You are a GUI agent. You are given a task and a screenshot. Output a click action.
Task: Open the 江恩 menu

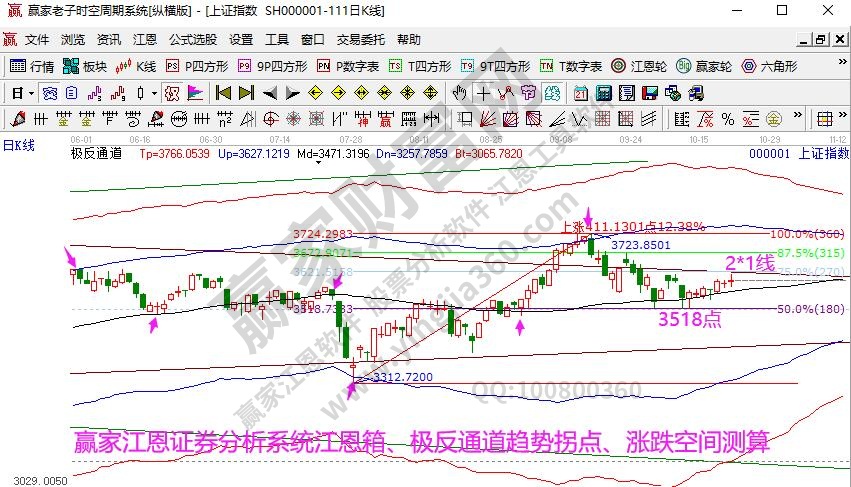pos(145,40)
